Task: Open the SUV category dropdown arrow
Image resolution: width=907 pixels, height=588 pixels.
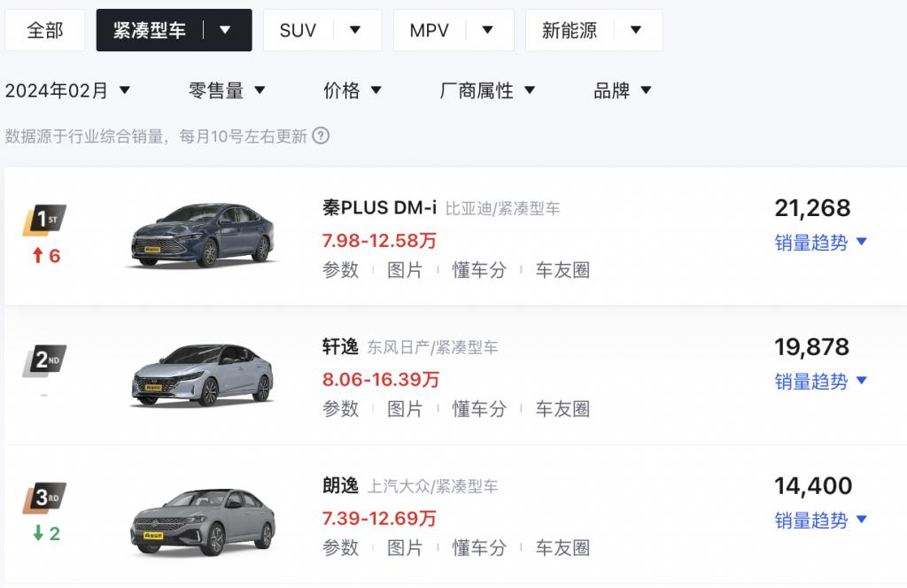Action: point(355,30)
